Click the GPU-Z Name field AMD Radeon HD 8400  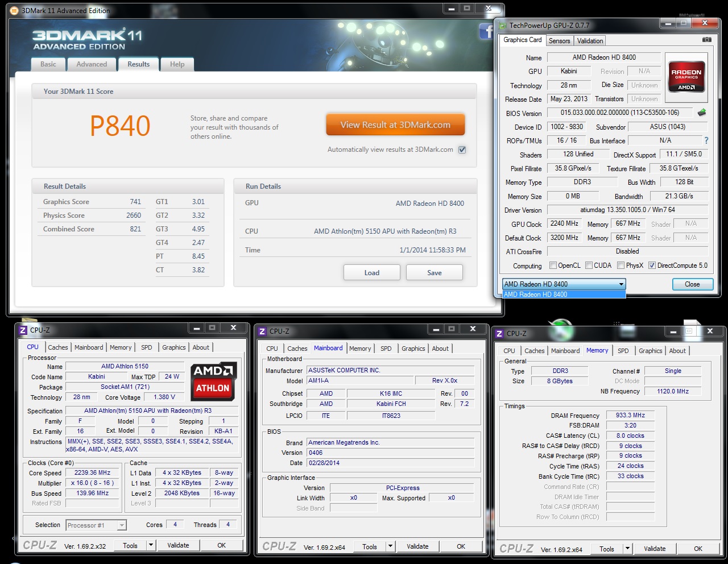point(604,57)
